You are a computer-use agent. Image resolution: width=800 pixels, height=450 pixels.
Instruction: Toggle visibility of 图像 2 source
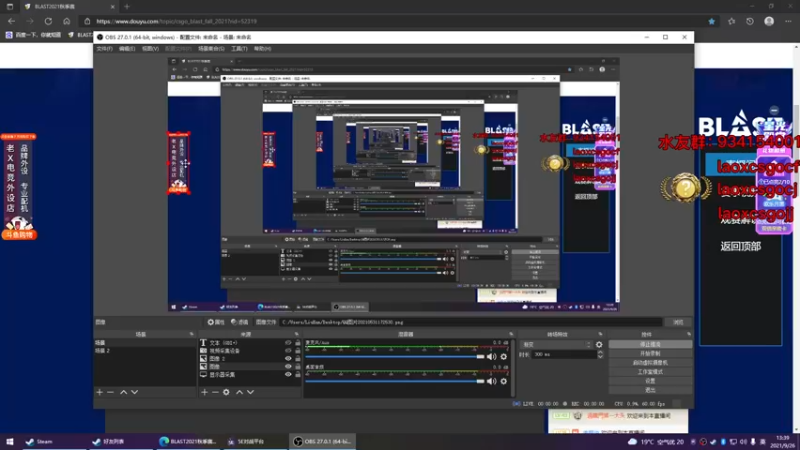point(288,359)
